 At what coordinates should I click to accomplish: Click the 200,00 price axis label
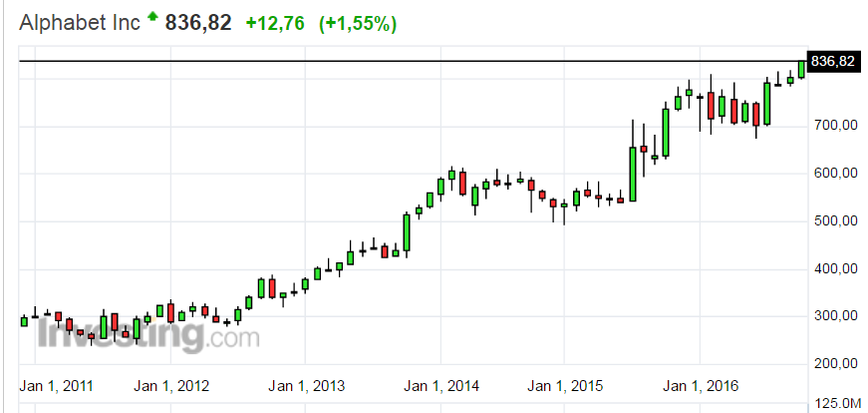[835, 364]
